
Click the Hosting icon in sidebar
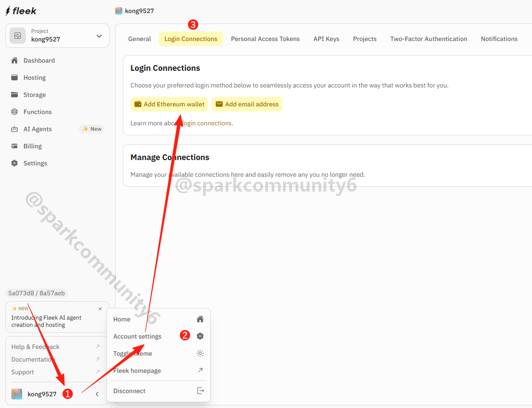pos(14,77)
